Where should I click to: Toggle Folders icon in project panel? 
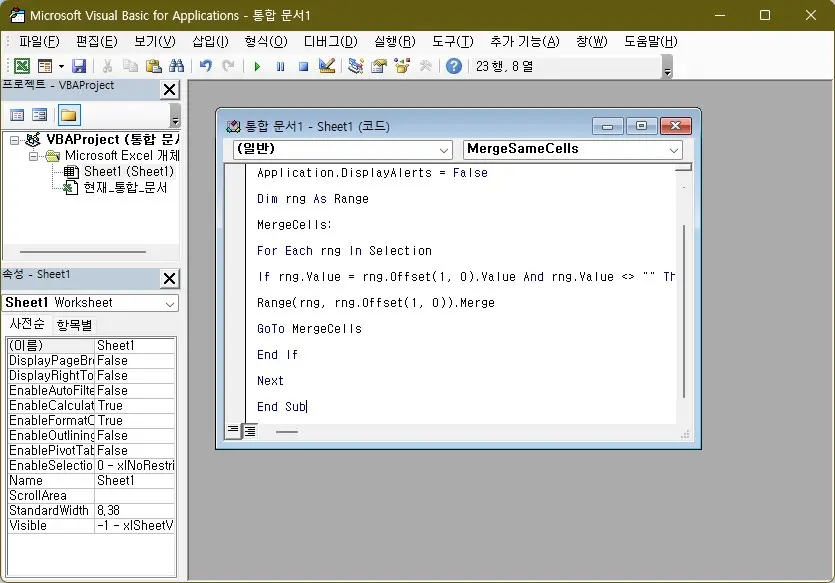(x=69, y=115)
